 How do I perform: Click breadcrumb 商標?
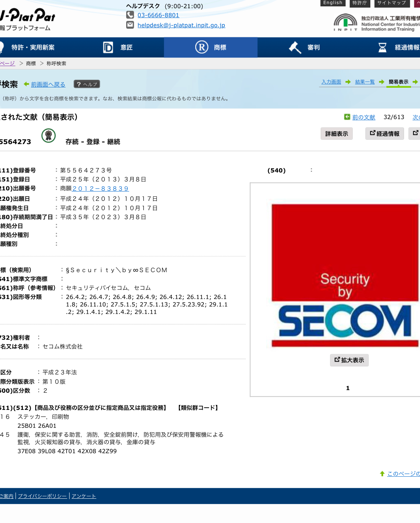tap(31, 63)
